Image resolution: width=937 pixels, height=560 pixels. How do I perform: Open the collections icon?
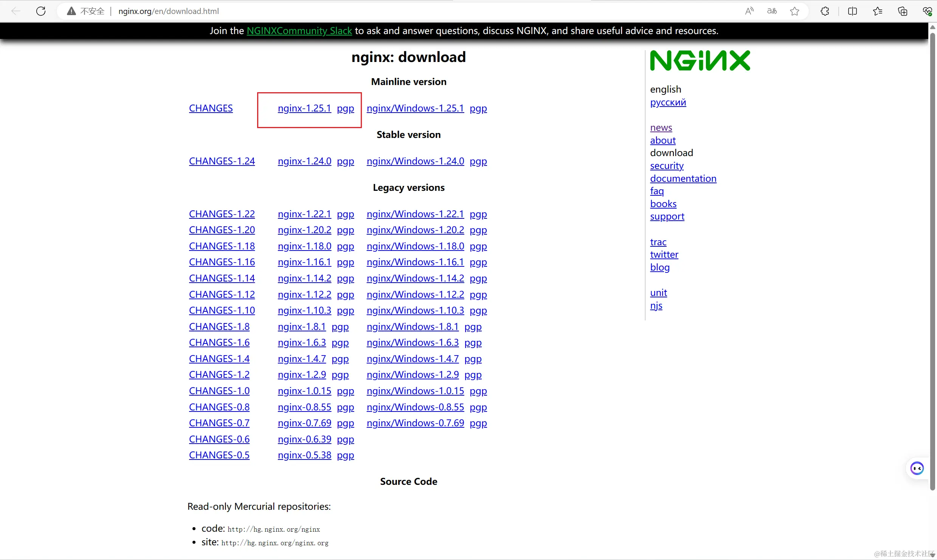[903, 11]
